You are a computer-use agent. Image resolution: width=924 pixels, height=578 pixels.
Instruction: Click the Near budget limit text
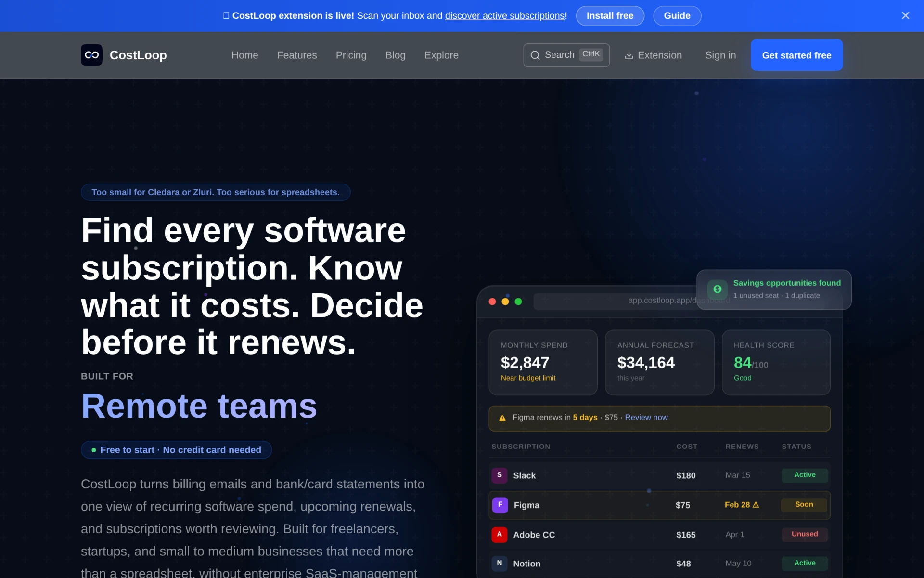pos(528,378)
